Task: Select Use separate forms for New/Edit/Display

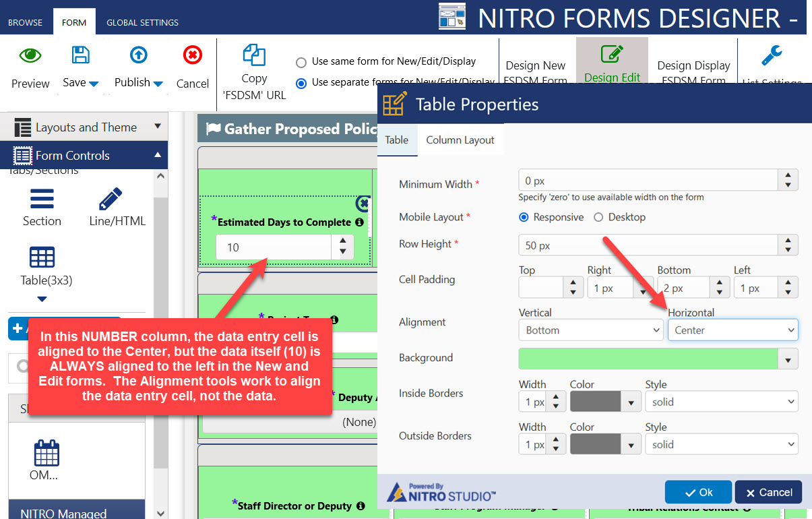Action: [301, 83]
